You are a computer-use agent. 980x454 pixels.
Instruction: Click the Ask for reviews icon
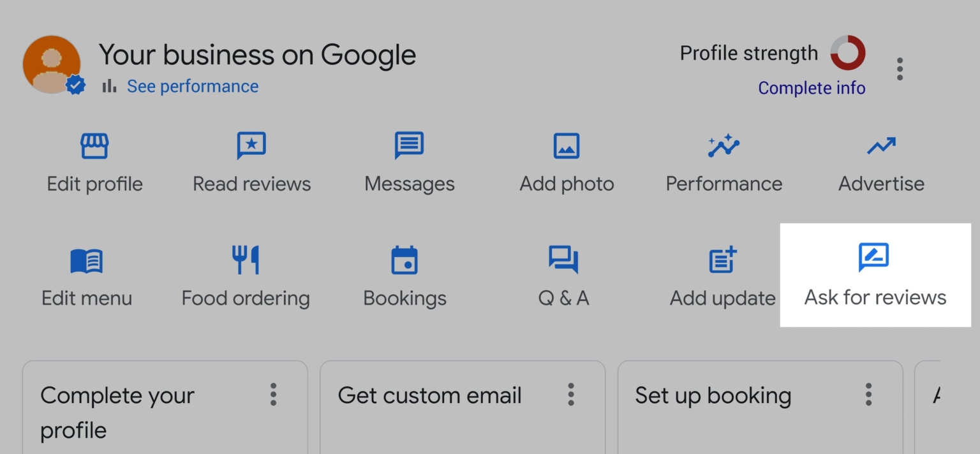click(874, 258)
